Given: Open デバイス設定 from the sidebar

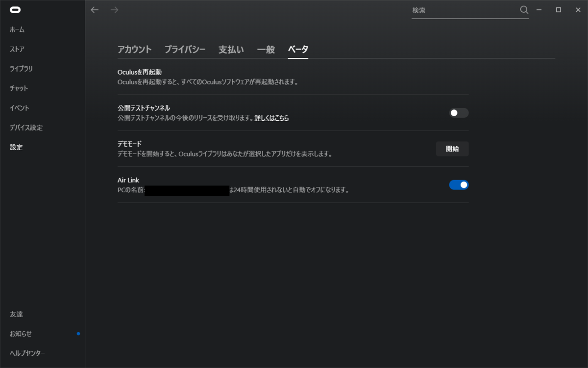Looking at the screenshot, I should tap(26, 128).
